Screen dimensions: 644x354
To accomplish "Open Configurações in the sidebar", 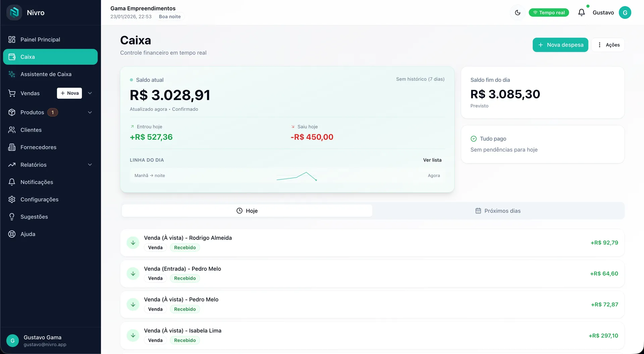I will [50, 200].
